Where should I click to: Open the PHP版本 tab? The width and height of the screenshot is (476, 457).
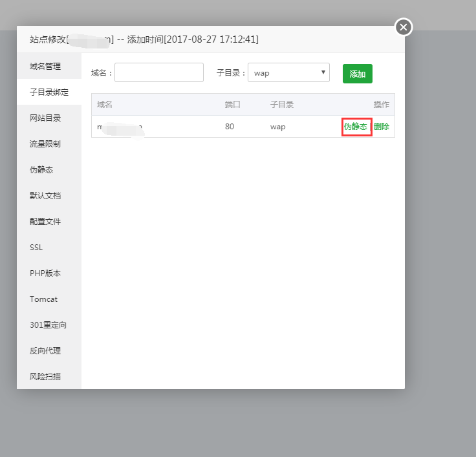(x=49, y=273)
